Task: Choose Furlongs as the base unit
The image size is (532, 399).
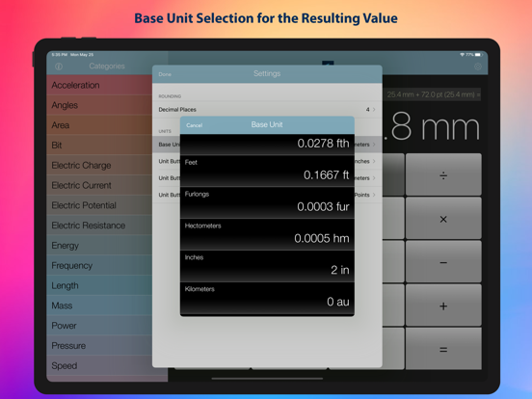Action: [x=267, y=202]
